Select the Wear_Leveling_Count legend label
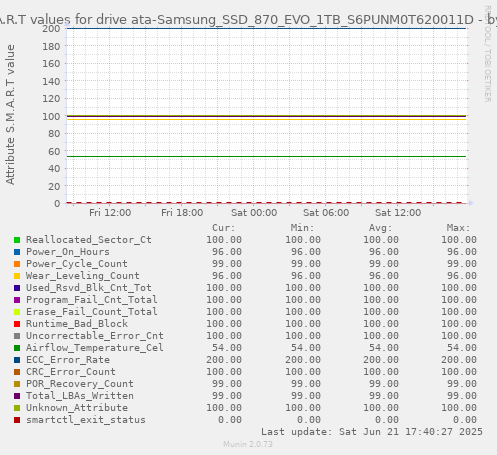497x455 pixels. [x=83, y=276]
